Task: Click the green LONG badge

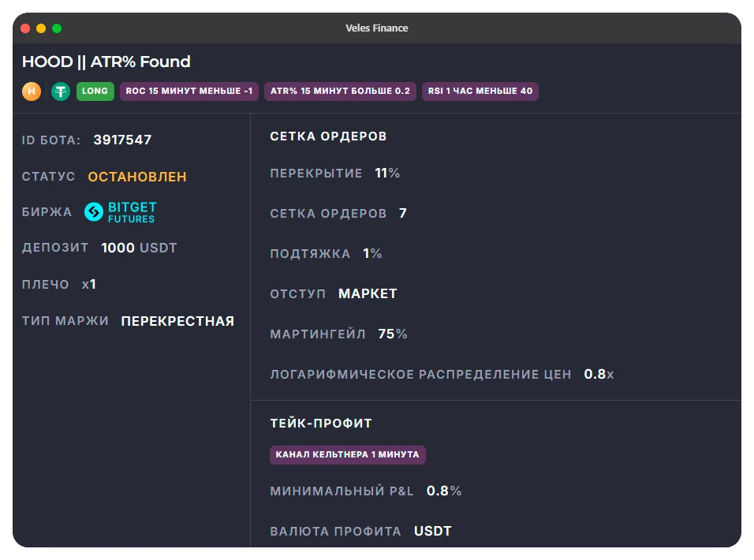Action: [x=95, y=91]
